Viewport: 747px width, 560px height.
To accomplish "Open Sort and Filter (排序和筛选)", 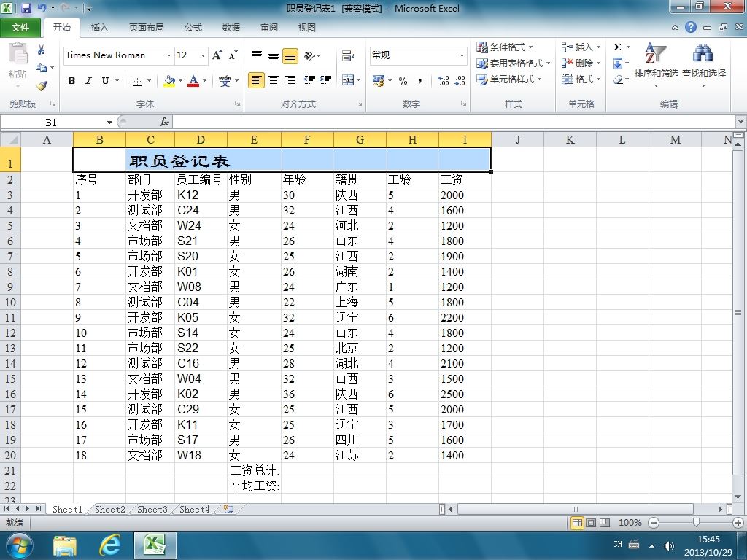I will [x=656, y=64].
